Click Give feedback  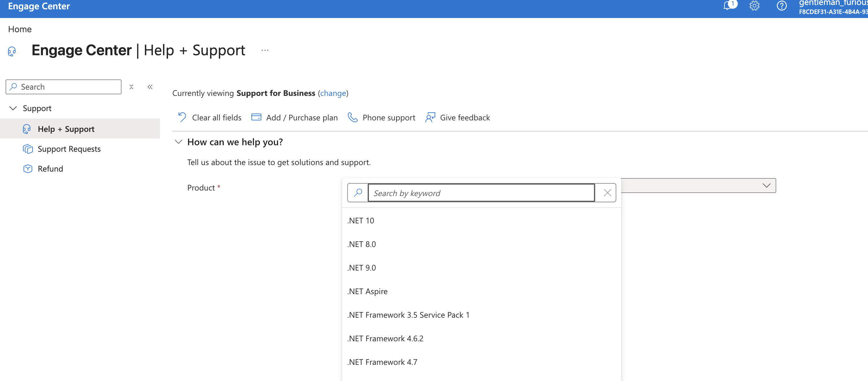click(x=458, y=117)
